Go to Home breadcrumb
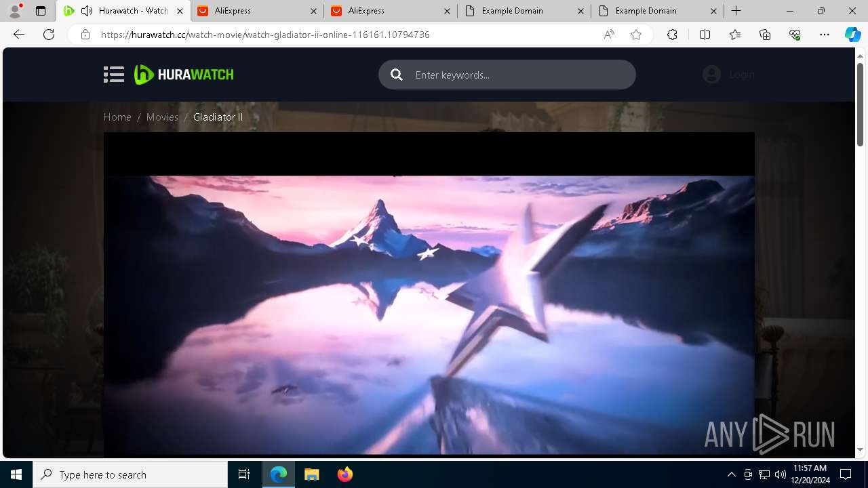Viewport: 868px width, 488px height. (117, 117)
